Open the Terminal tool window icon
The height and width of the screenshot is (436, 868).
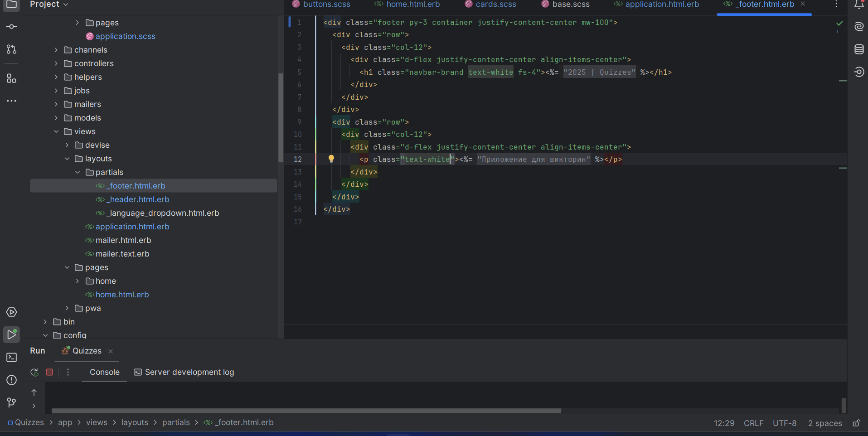click(x=12, y=358)
